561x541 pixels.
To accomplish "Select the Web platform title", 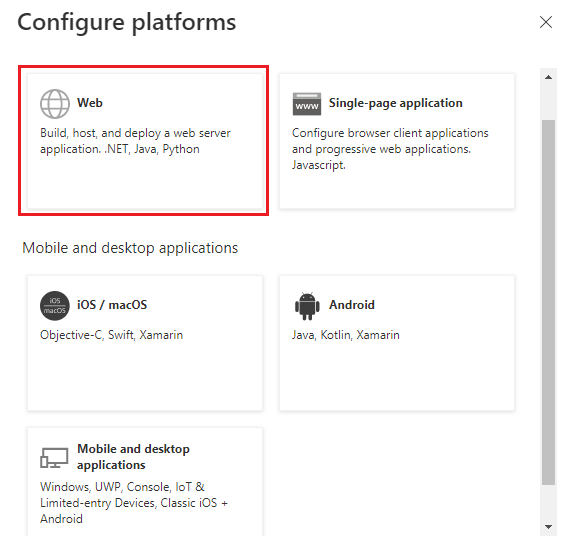I will pos(90,103).
